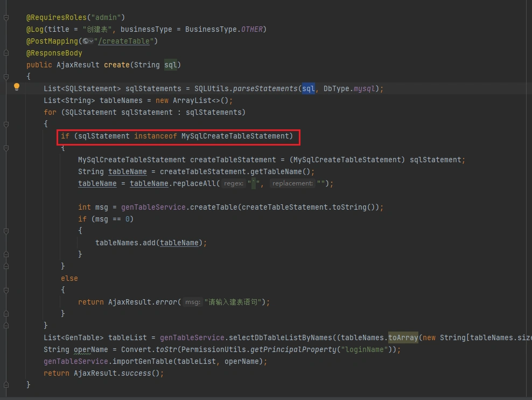Viewport: 532px width, 400px height.
Task: Click the yellow light bulb quick-fix icon
Action: pos(17,87)
